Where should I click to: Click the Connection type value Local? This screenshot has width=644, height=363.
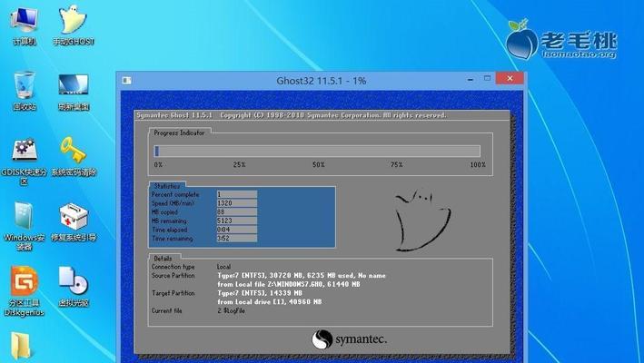(223, 267)
